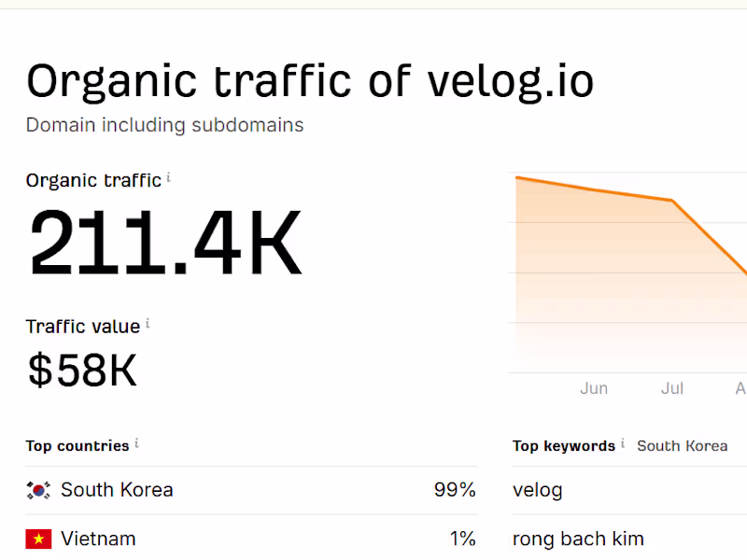The image size is (747, 560).
Task: Click the info icon next to Top countries
Action: (136, 443)
